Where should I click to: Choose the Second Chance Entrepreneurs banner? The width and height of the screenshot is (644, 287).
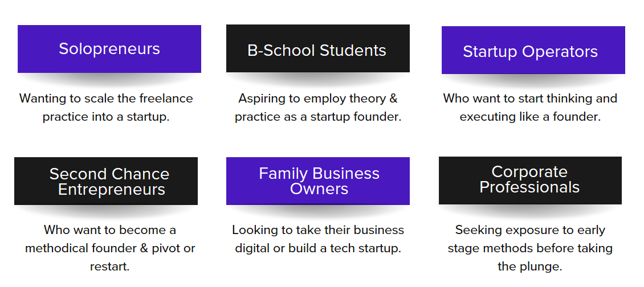[x=106, y=181]
